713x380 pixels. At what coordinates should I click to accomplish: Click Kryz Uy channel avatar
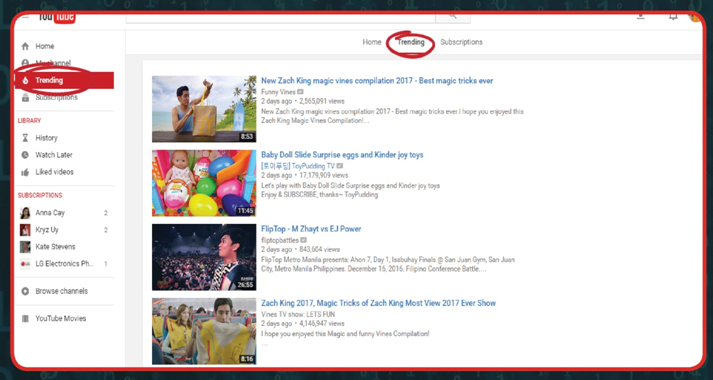coord(25,230)
